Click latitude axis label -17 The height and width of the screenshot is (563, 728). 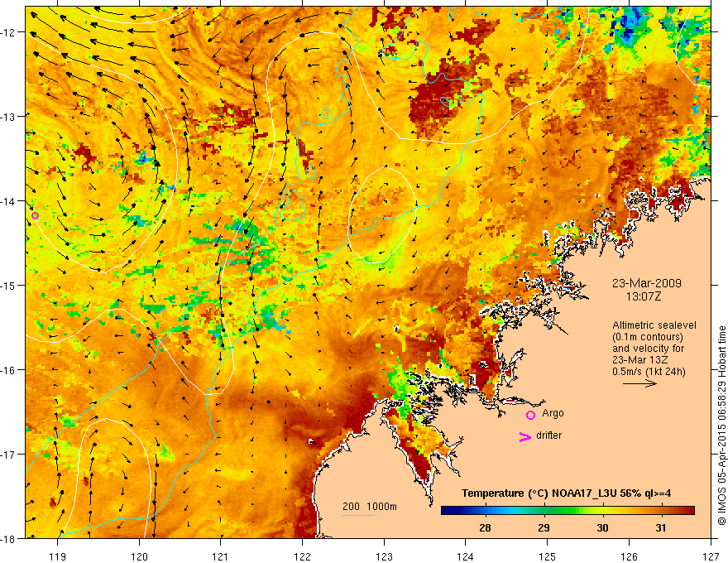(8, 455)
